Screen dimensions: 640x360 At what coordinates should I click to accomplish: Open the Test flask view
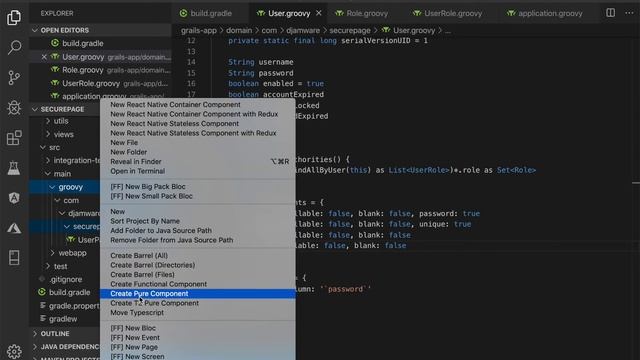[x=14, y=168]
